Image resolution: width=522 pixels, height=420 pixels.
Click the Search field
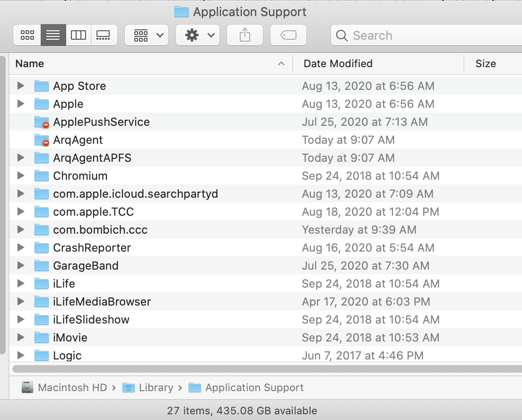pyautogui.click(x=426, y=35)
